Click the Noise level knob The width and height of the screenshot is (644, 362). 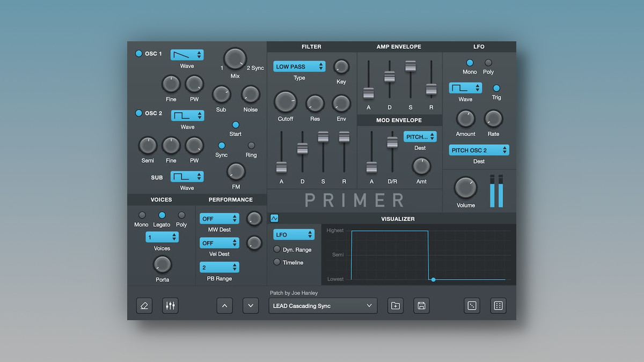(251, 94)
